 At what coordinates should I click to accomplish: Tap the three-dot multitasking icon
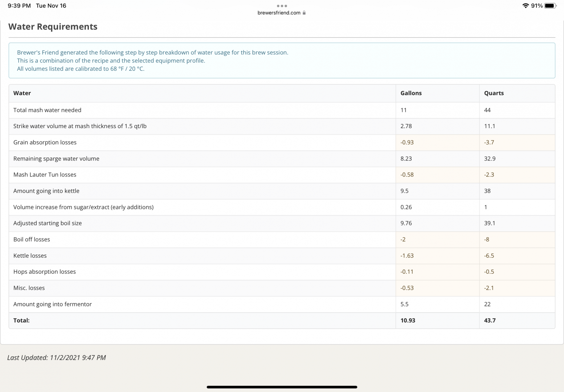point(282,6)
